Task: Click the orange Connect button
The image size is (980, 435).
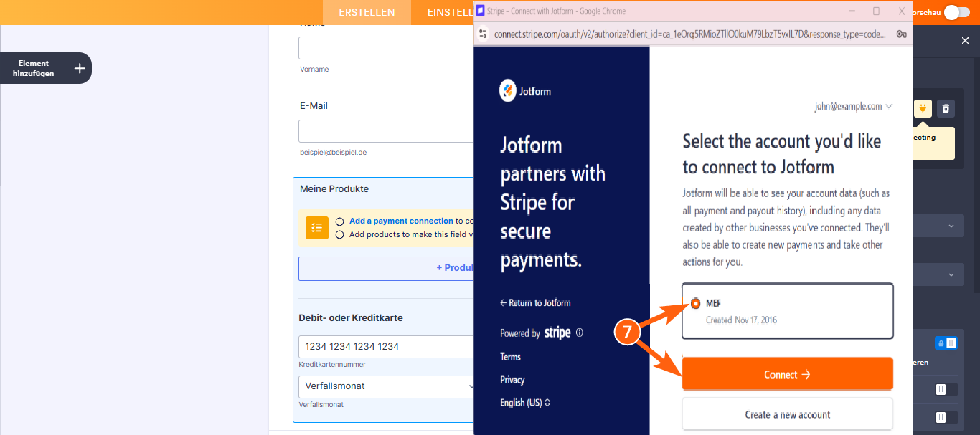Action: pyautogui.click(x=787, y=374)
